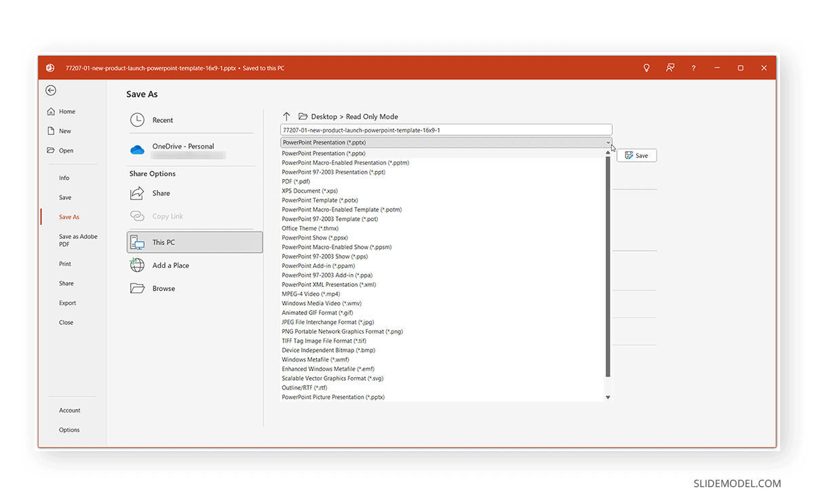814x504 pixels.
Task: Open the Print page
Action: [65, 264]
